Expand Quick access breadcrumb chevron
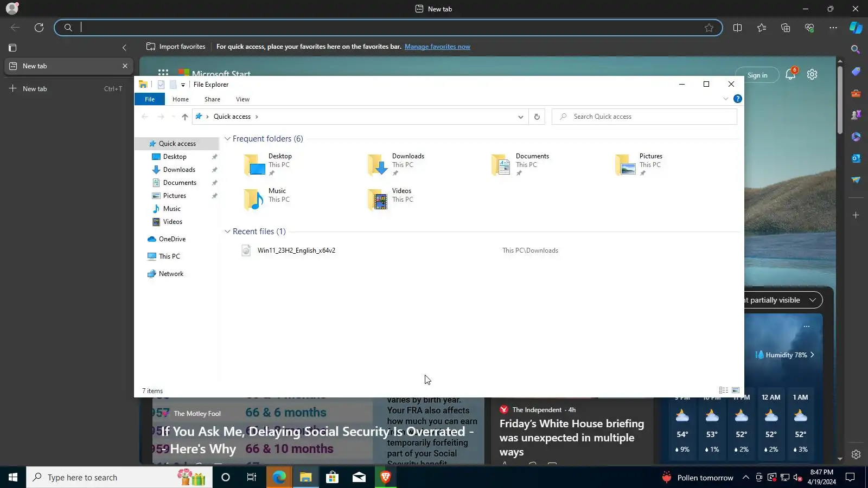 tap(257, 117)
